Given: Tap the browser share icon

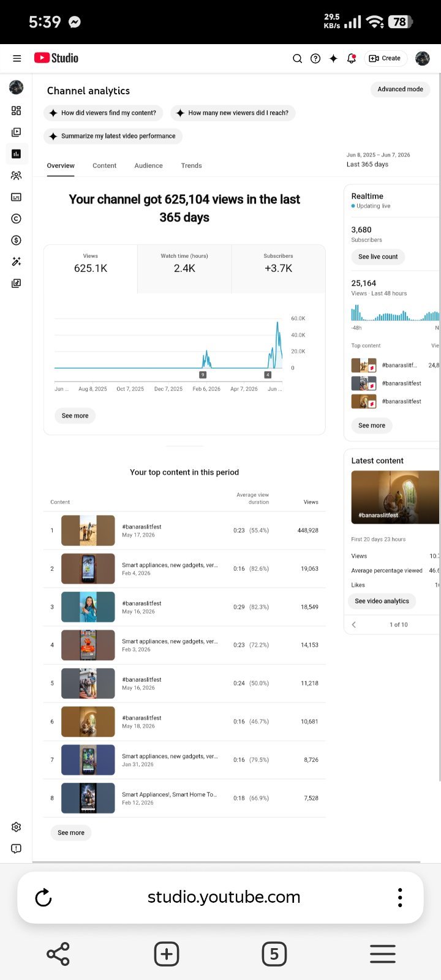Looking at the screenshot, I should (x=58, y=954).
